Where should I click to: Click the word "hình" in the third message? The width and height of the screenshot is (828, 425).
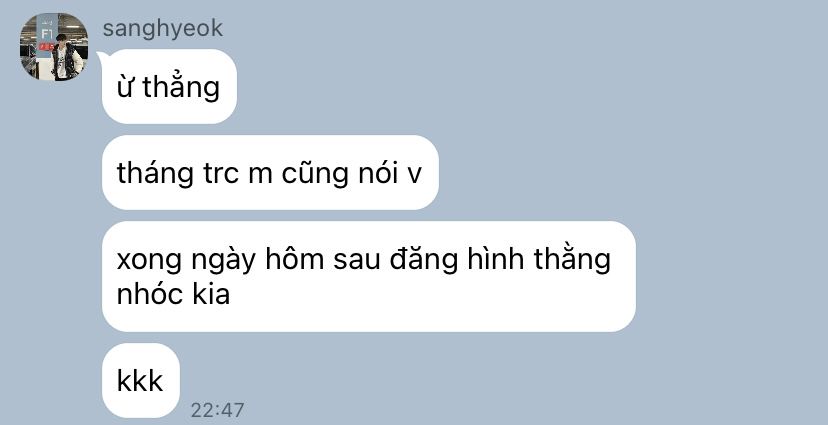pyautogui.click(x=495, y=259)
